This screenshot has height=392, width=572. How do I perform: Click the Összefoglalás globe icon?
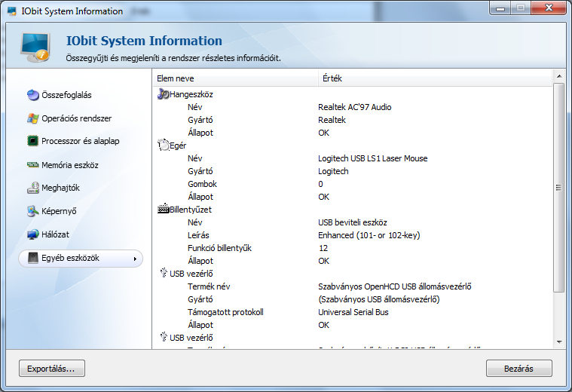coord(33,95)
